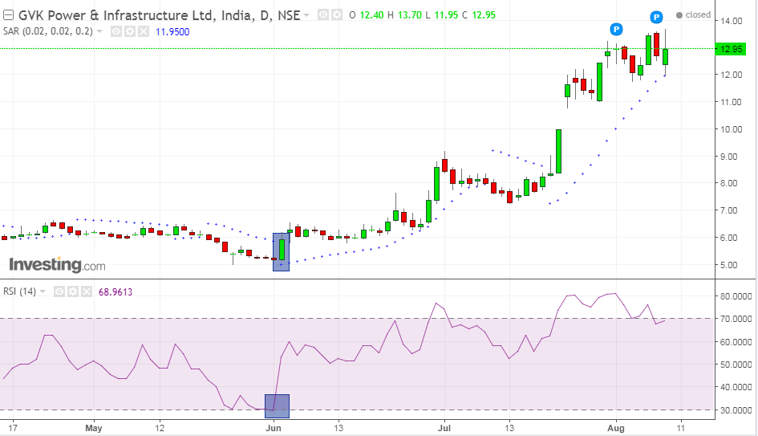Click the purple RSI value 68.9613
Screen dimensions: 758x436
tap(115, 292)
